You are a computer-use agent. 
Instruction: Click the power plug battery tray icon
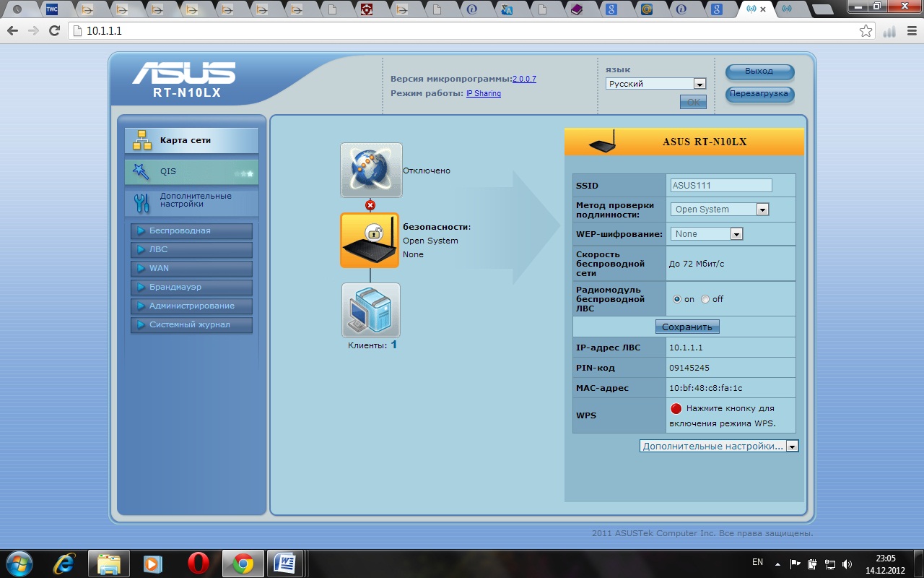click(x=812, y=564)
